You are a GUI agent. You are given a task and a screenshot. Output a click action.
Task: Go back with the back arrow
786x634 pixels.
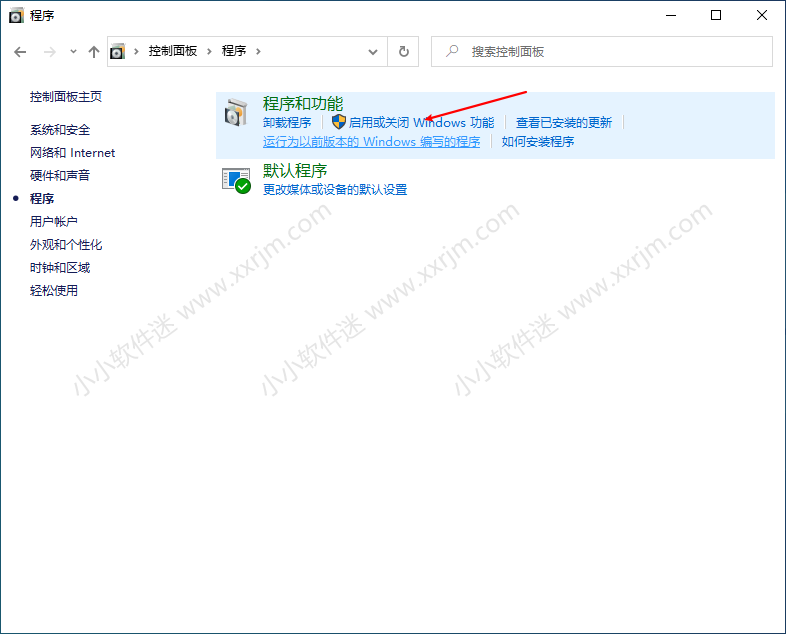point(20,52)
